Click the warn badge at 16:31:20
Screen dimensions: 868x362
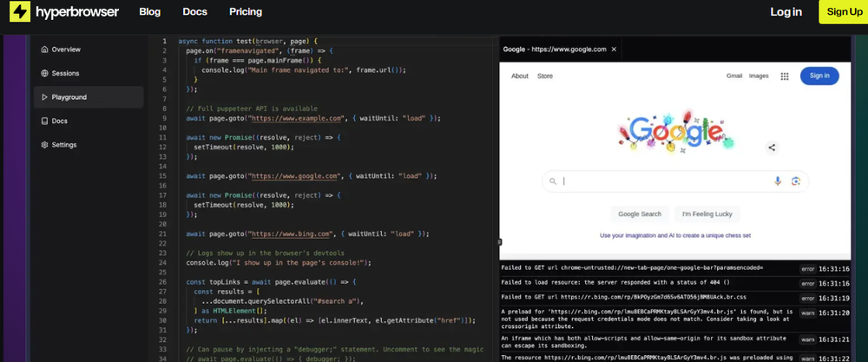[807, 313]
